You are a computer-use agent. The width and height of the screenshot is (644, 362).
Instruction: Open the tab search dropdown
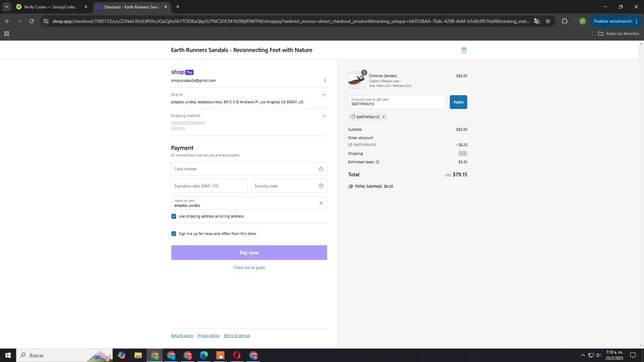pyautogui.click(x=6, y=7)
